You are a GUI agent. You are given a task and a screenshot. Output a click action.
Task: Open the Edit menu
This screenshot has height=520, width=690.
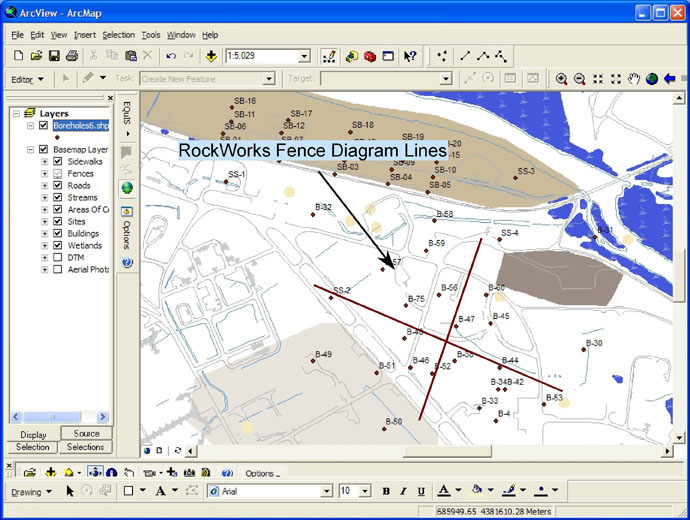pyautogui.click(x=37, y=35)
